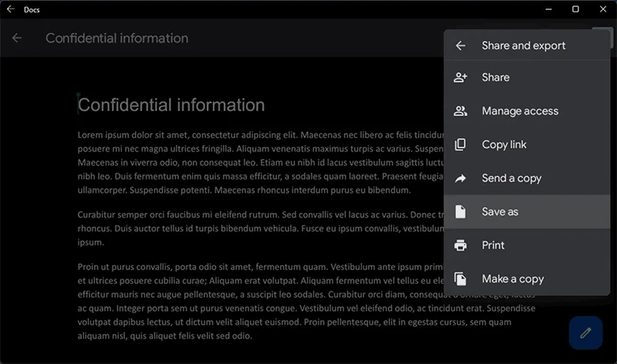Maximize the Docs window
This screenshot has width=617, height=364.
pos(575,9)
